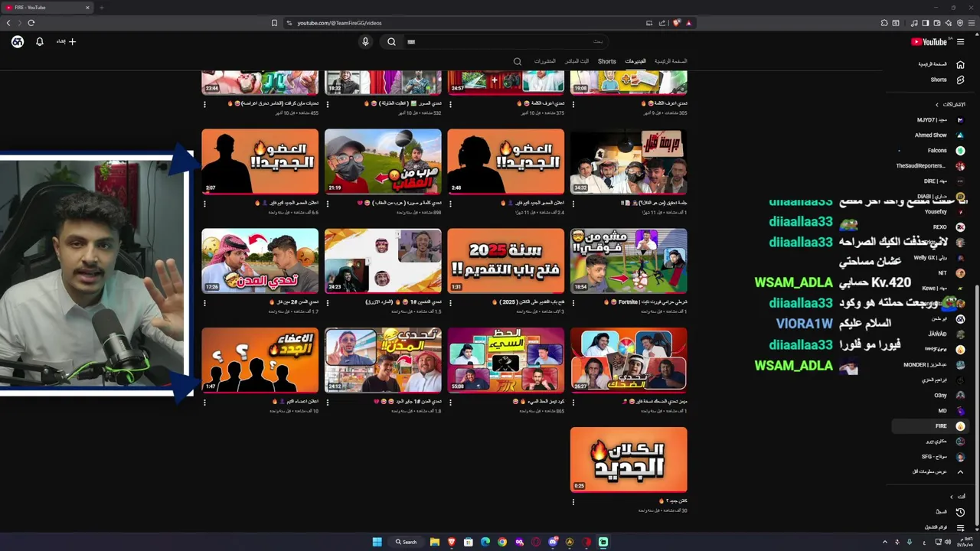Screen dimensions: 980x551
Task: Open options menu for 0:25 video
Action: point(573,502)
